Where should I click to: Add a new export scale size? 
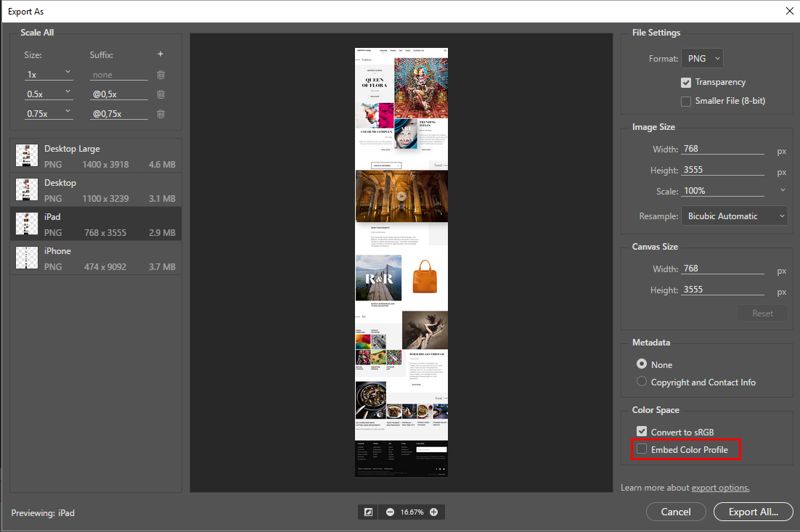pyautogui.click(x=160, y=54)
